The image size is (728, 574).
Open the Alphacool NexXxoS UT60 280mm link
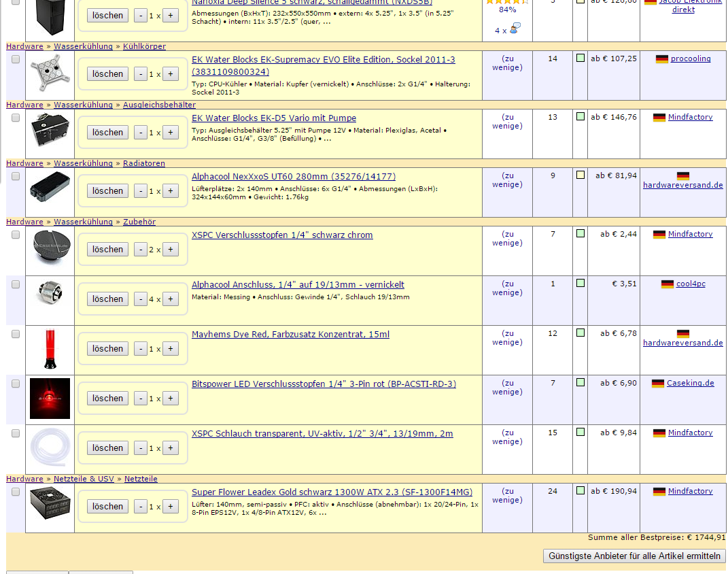294,176
